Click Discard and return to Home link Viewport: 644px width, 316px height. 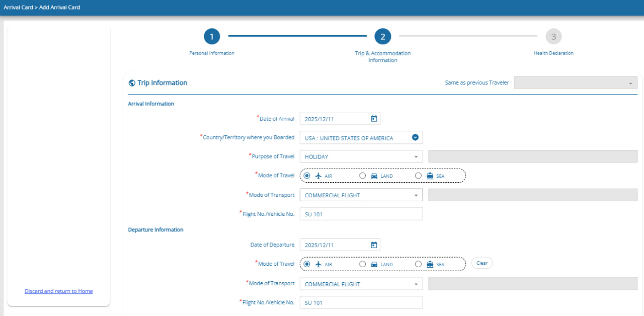point(58,291)
